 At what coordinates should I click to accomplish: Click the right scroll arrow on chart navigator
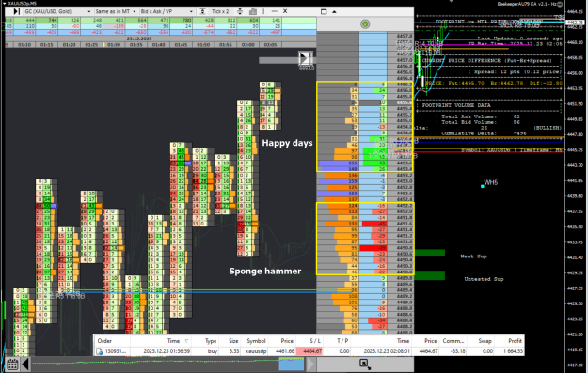(x=310, y=364)
